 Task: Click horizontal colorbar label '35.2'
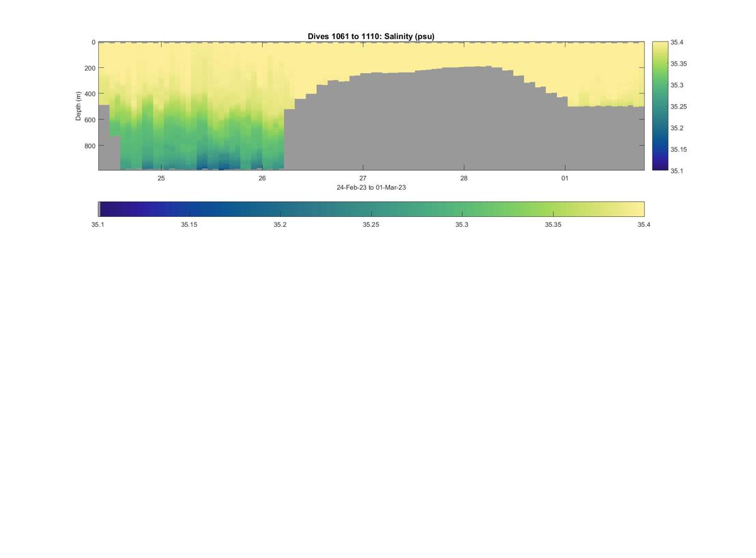[280, 224]
